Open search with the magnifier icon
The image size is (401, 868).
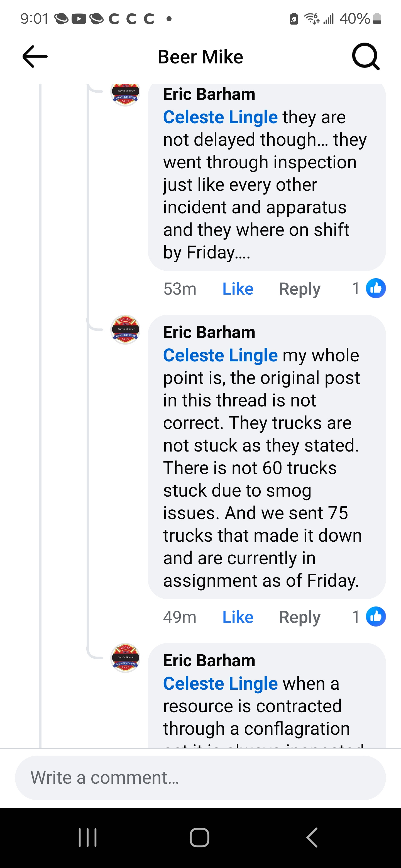(366, 56)
